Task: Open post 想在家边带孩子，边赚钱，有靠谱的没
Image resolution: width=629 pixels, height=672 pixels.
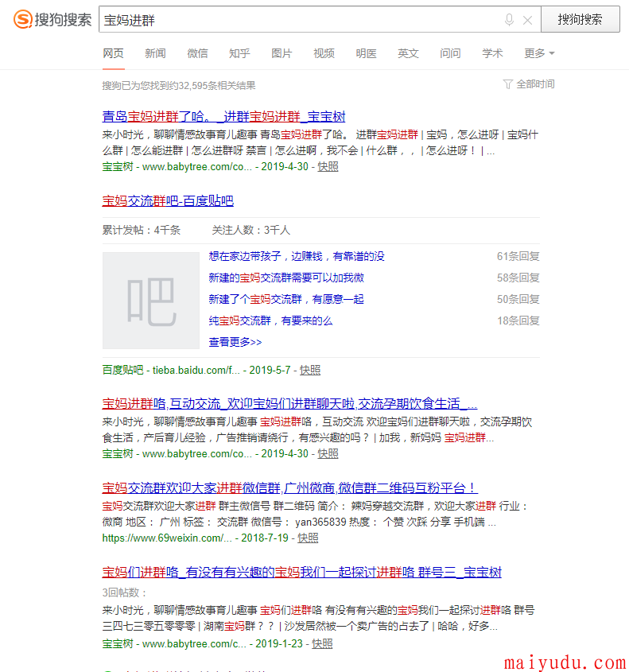Action: pos(297,256)
